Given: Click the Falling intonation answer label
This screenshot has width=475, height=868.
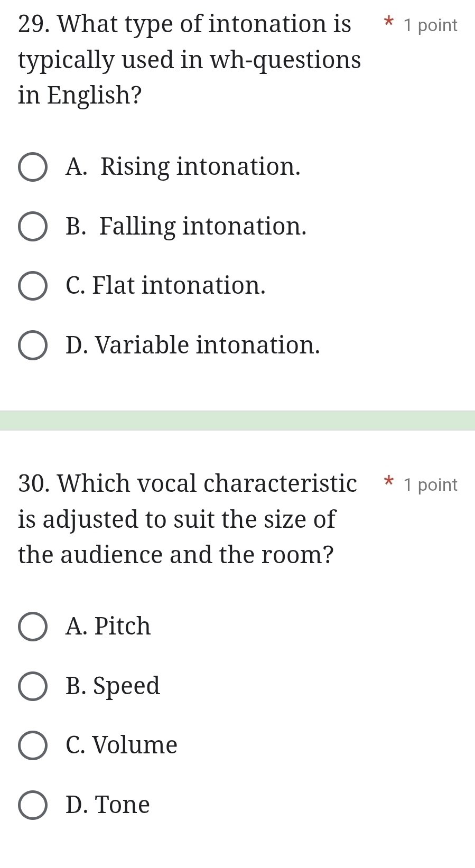Looking at the screenshot, I should [x=185, y=227].
